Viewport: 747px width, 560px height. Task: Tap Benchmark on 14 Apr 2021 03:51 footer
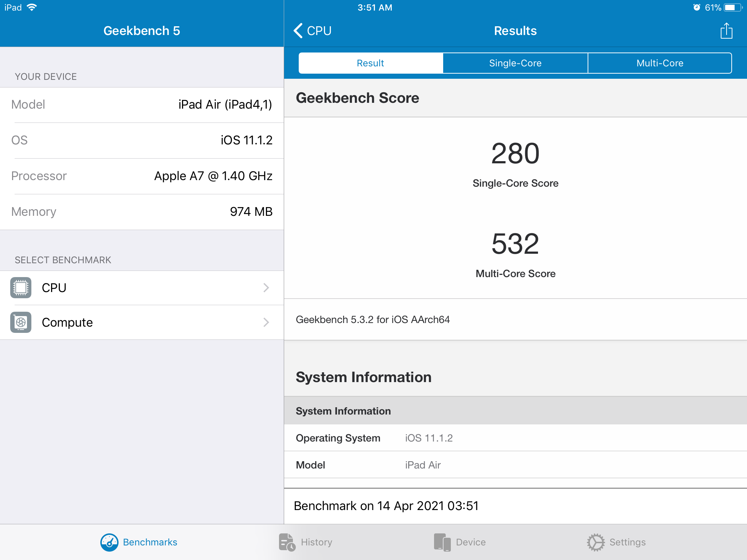[386, 506]
